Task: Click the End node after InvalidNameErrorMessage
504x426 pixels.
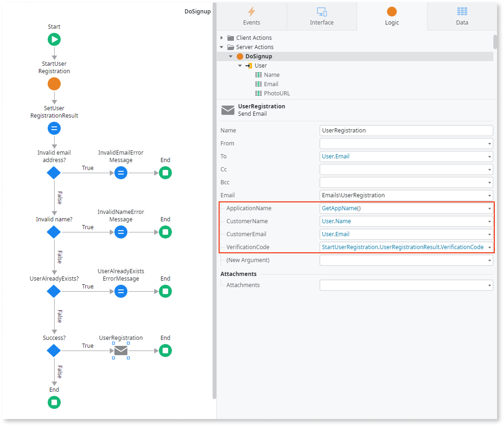Action: [165, 232]
